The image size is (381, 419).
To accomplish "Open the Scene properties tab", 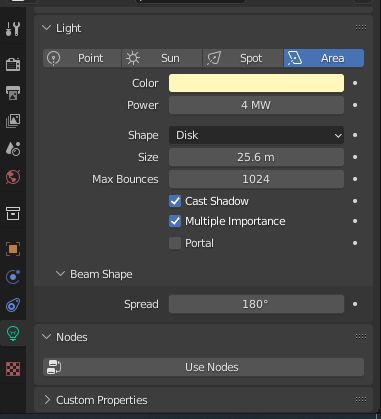I will coord(13,149).
